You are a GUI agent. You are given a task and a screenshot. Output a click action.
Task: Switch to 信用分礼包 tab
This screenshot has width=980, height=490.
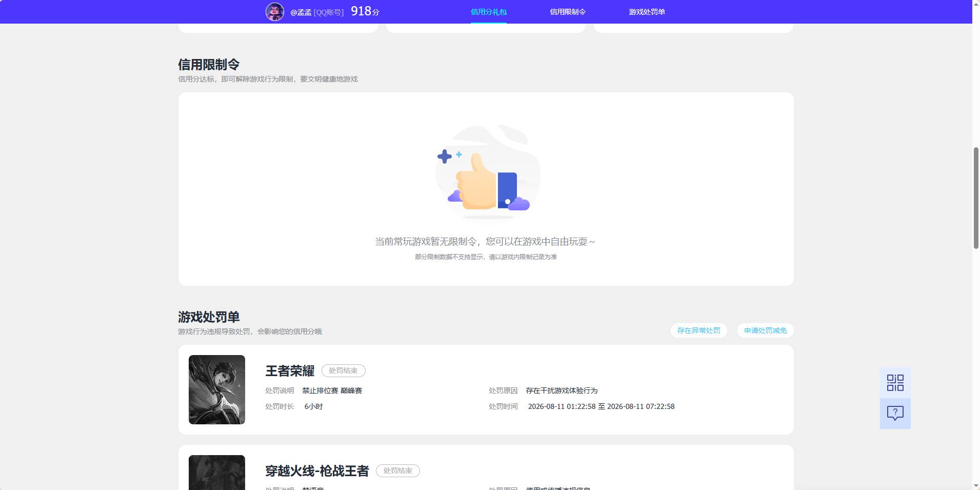[x=489, y=12]
